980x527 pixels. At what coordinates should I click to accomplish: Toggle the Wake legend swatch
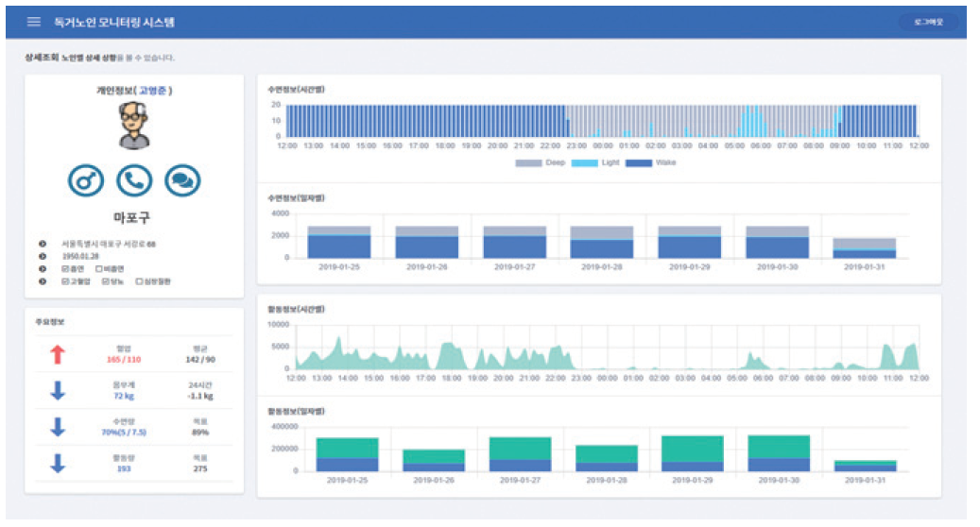[641, 163]
